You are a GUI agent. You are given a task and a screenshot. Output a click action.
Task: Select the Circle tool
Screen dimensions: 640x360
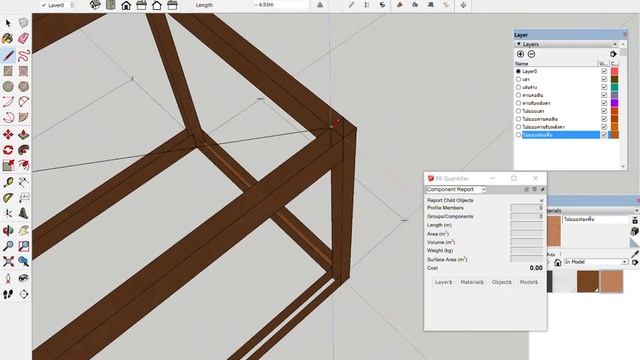click(x=8, y=87)
